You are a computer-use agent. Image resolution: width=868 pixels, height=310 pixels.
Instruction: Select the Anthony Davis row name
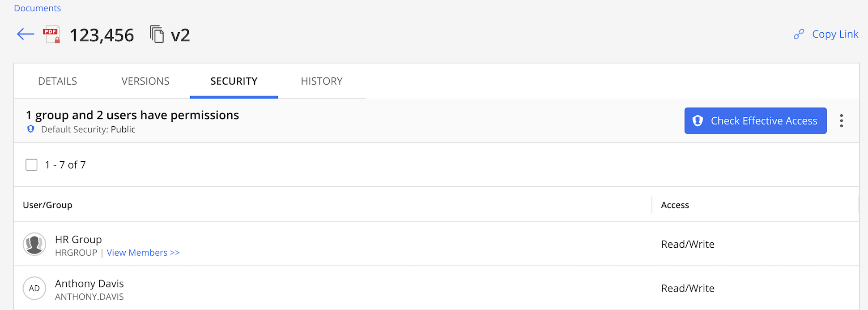pyautogui.click(x=89, y=284)
